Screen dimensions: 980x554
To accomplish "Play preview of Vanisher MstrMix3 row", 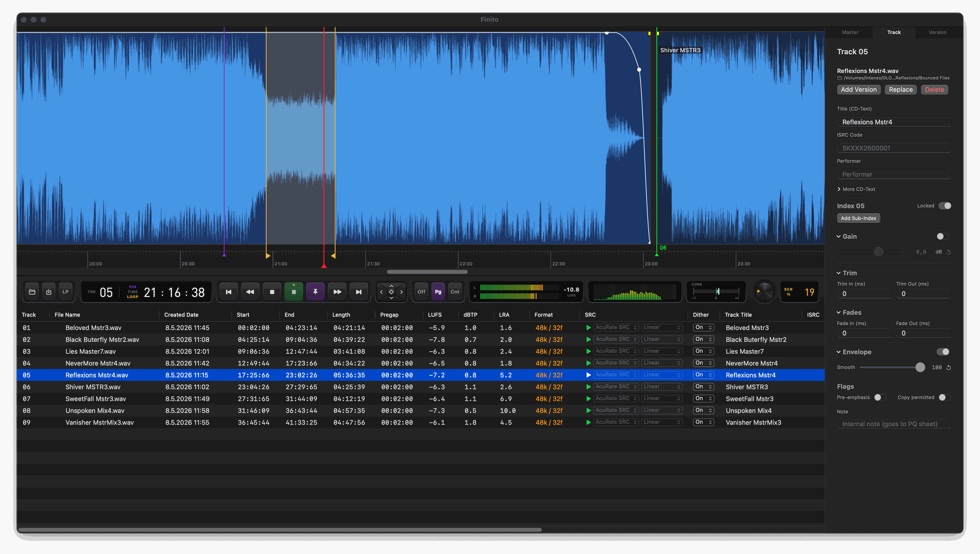I will (589, 423).
